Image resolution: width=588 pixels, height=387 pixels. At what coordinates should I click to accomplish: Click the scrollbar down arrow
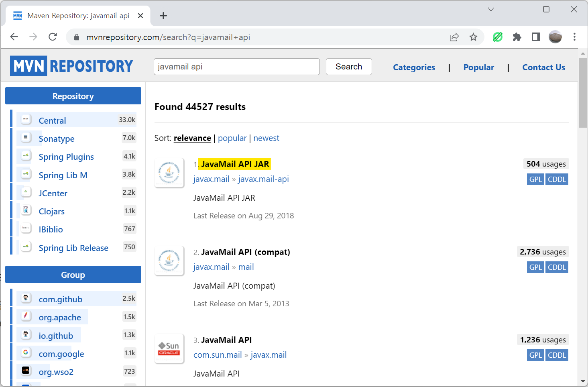pyautogui.click(x=583, y=381)
